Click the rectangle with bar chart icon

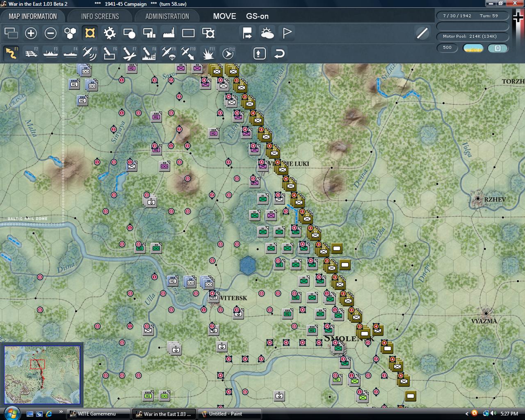tap(149, 33)
